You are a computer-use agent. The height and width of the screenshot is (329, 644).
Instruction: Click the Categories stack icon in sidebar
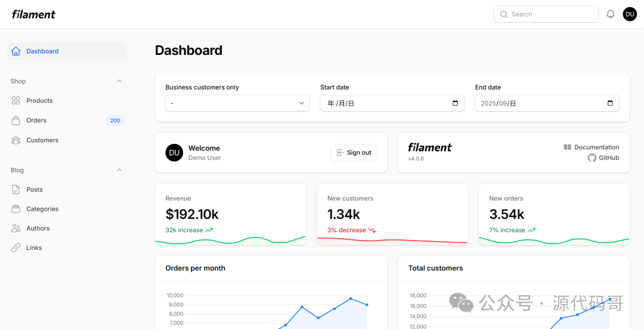pos(16,209)
